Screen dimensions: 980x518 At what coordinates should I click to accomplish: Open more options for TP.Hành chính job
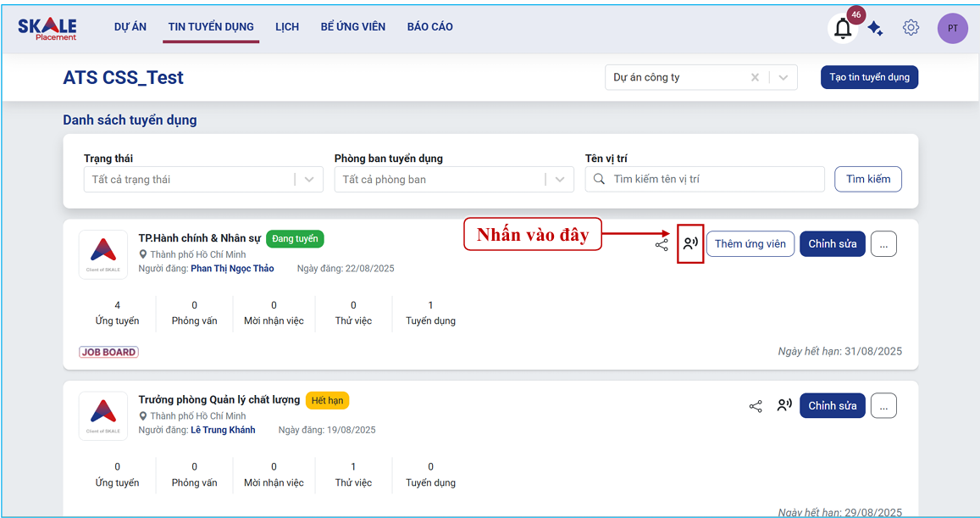[883, 244]
